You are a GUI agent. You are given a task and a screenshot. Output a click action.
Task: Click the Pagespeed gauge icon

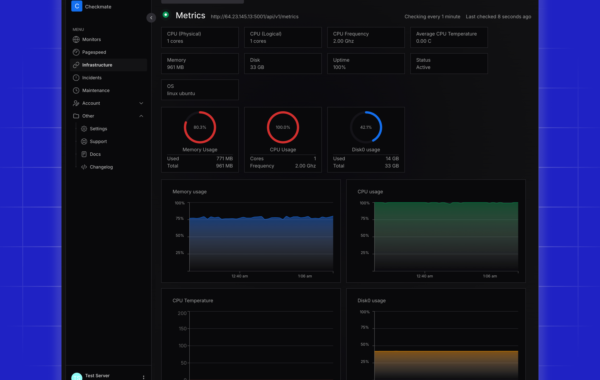76,52
